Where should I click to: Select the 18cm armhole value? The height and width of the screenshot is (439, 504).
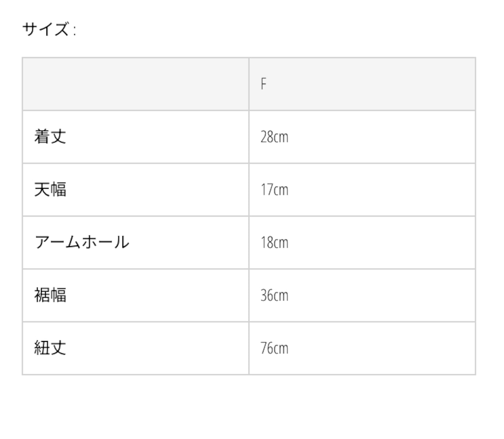(x=274, y=242)
